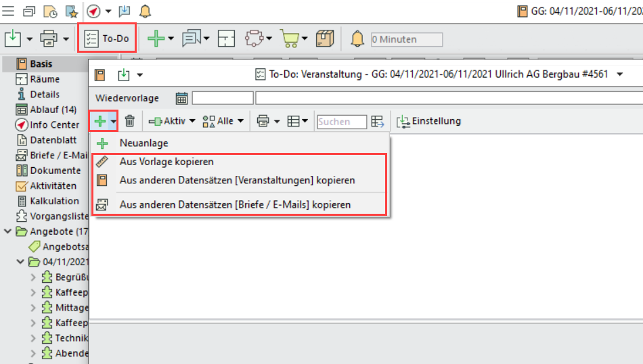643x364 pixels.
Task: Open the shopping cart icon
Action: click(x=292, y=39)
